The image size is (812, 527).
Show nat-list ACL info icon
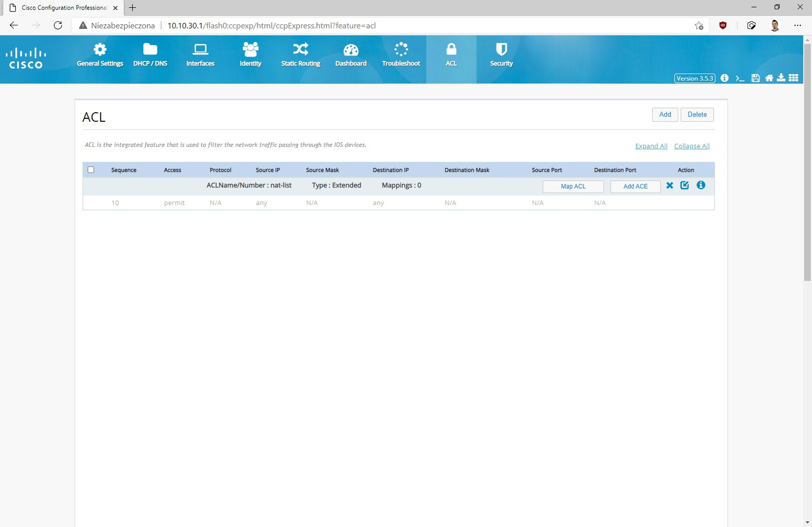click(701, 185)
